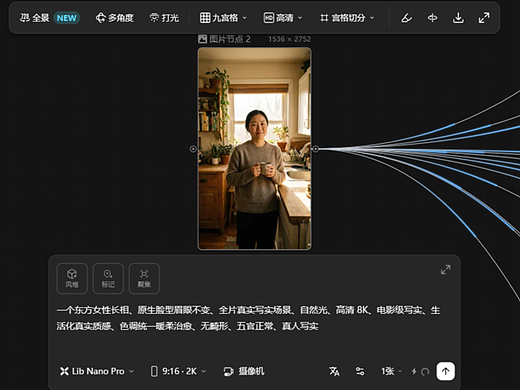The image size is (520, 390).
Task: Click the 摄像机 camera button
Action: point(244,371)
